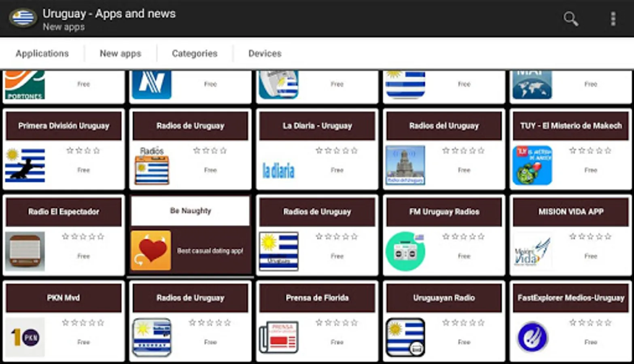Select Radios del Uruguay title
The image size is (634, 364).
coord(444,126)
